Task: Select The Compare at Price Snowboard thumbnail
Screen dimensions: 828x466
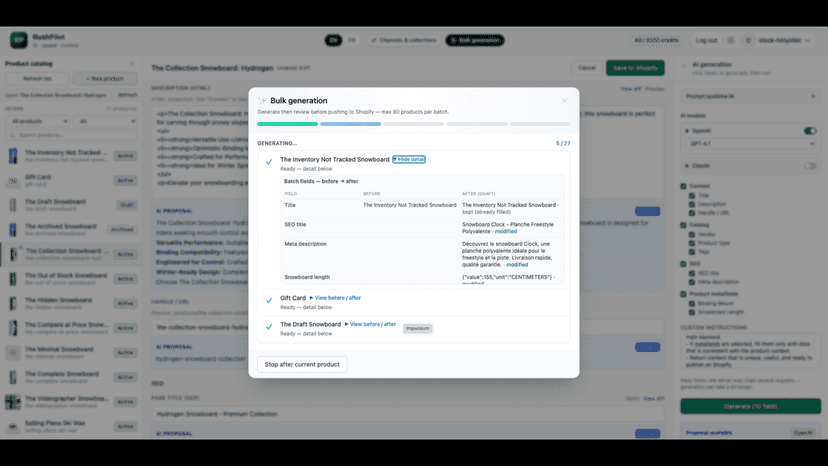Action: [13, 328]
